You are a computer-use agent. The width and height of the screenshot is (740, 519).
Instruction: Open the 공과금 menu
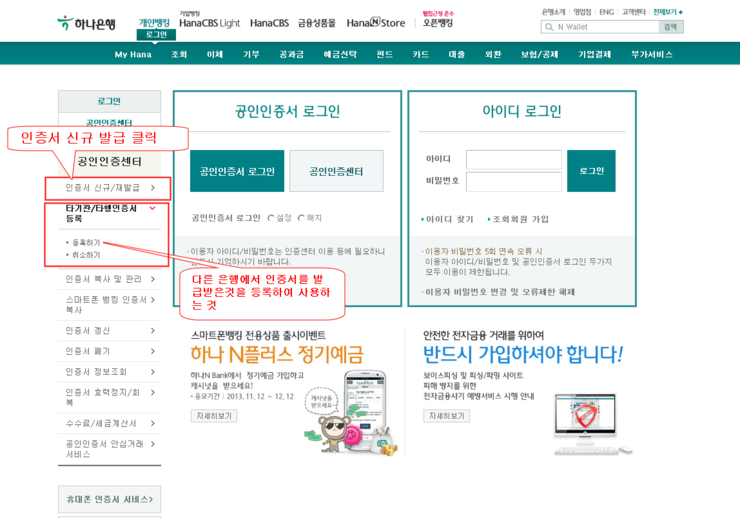(x=292, y=54)
